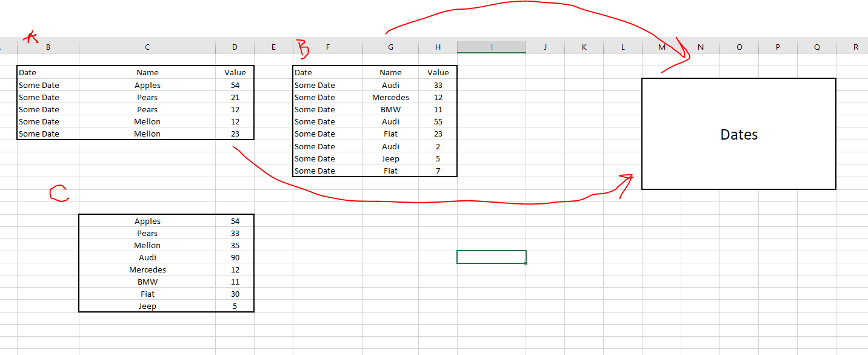Click "Fiat" cell with value 7
868x355 pixels.
pos(390,171)
